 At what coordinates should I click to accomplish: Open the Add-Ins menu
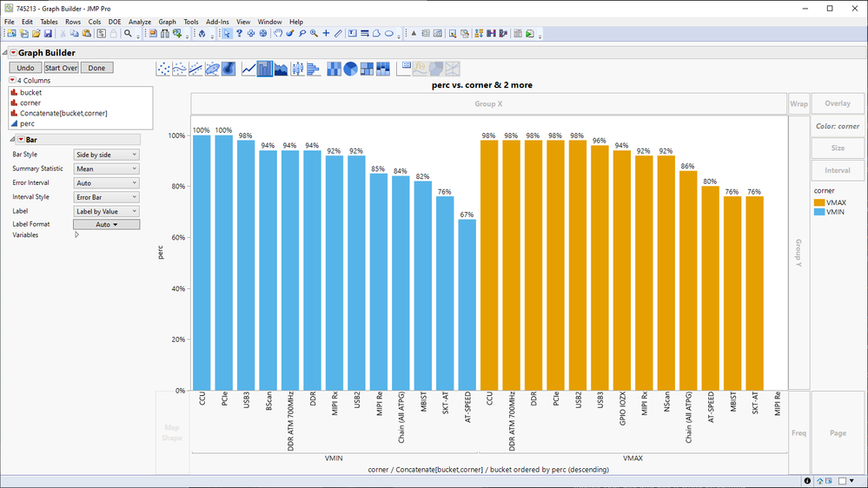(x=217, y=22)
